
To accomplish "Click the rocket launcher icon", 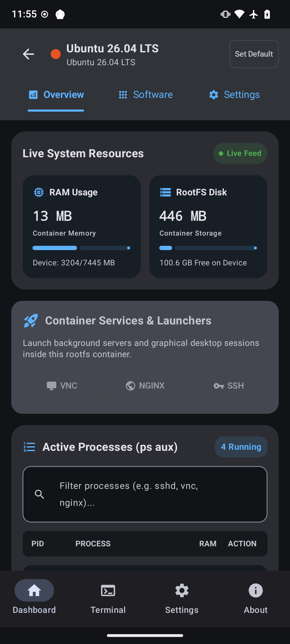I will (x=31, y=321).
